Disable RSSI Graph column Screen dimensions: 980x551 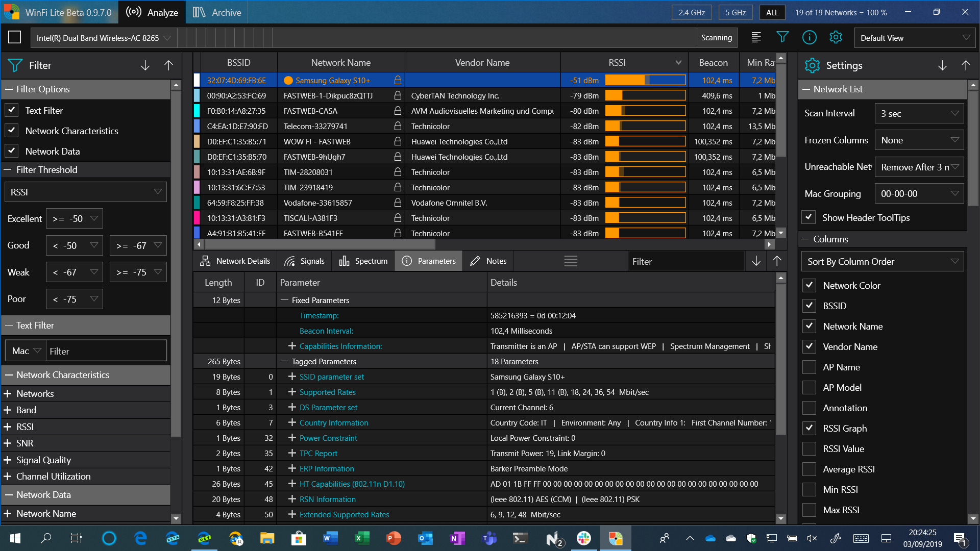tap(809, 428)
